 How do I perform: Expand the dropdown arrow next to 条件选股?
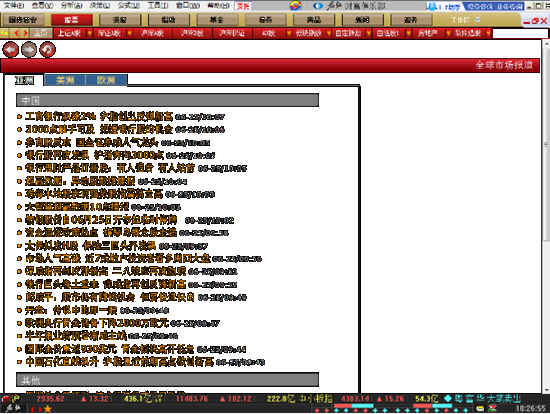(x=488, y=33)
